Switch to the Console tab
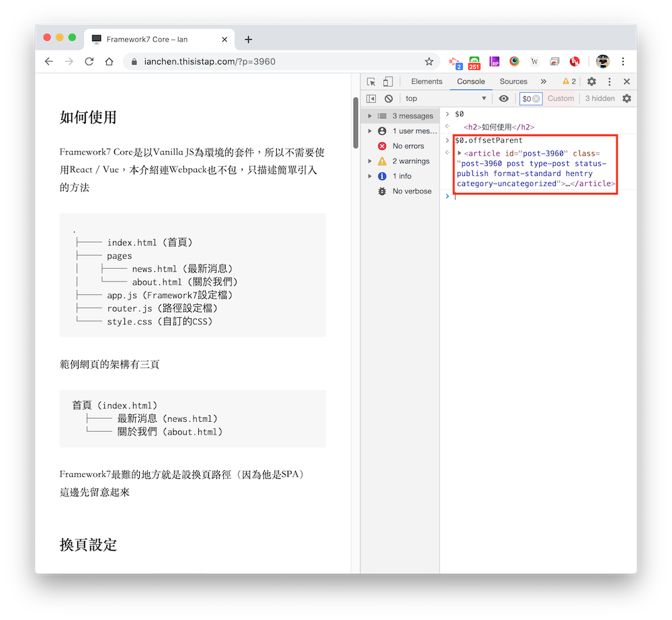Image resolution: width=672 pixels, height=620 pixels. click(470, 81)
